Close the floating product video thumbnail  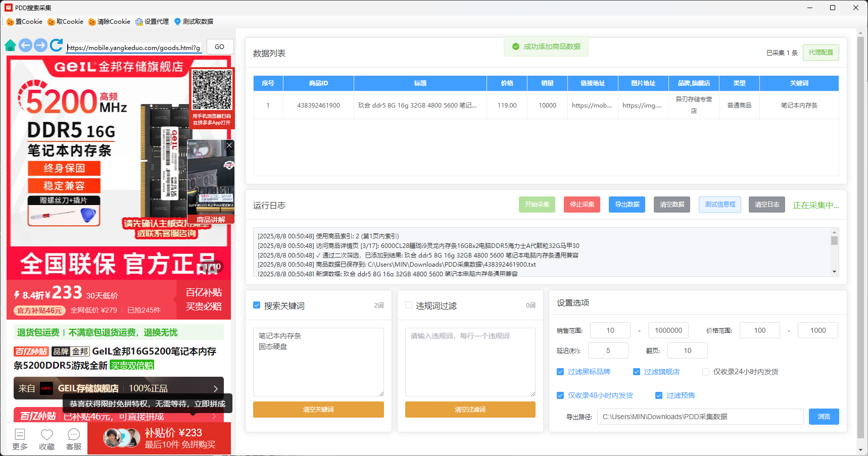tap(229, 145)
